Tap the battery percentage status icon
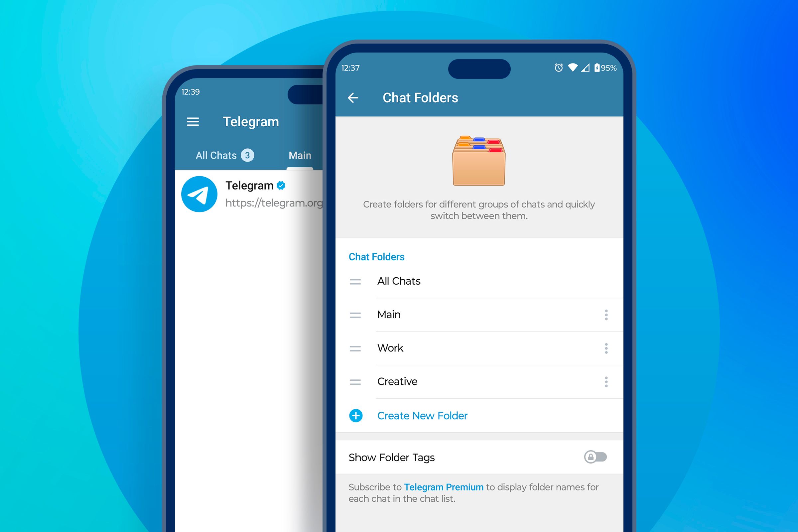798x532 pixels. [x=606, y=67]
